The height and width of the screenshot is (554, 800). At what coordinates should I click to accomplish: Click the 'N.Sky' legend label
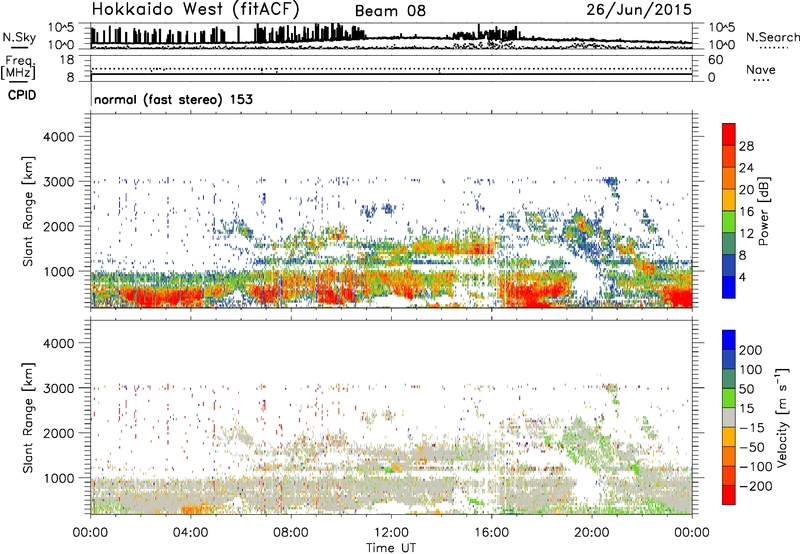click(x=19, y=37)
